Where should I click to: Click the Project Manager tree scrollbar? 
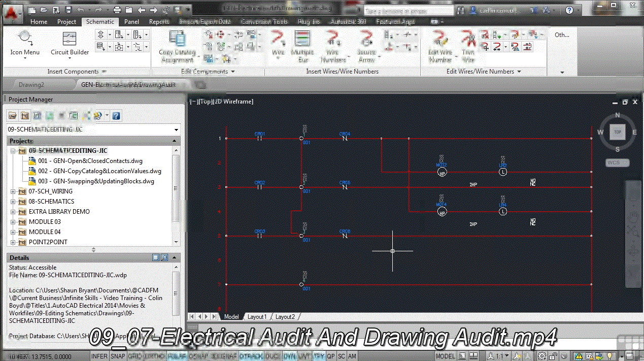tap(176, 188)
